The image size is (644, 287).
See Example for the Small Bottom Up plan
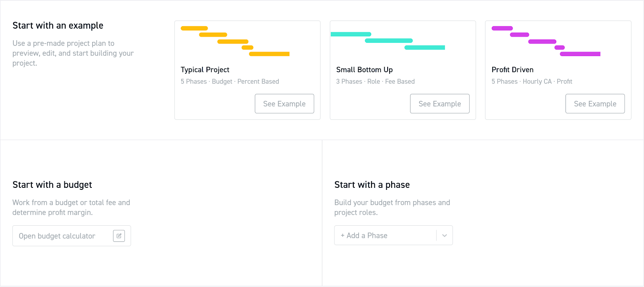pyautogui.click(x=440, y=104)
